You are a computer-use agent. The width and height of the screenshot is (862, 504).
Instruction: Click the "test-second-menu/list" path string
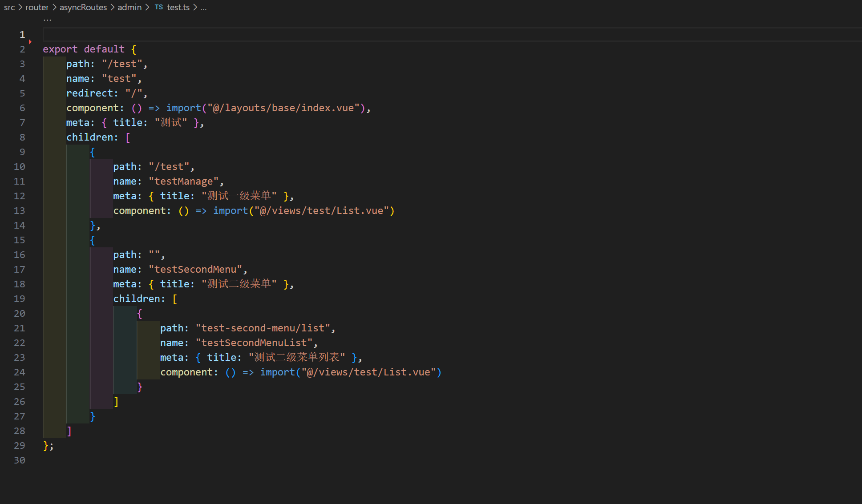[263, 328]
